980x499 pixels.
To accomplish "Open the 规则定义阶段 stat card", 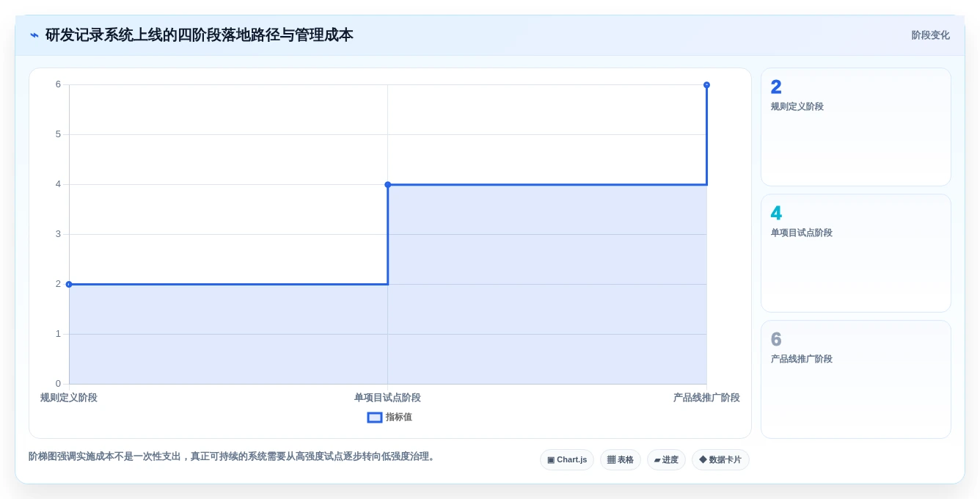I will 856,127.
